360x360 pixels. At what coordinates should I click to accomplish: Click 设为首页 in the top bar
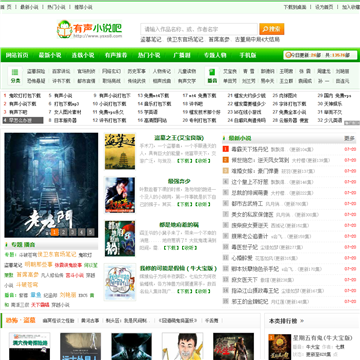point(324,7)
